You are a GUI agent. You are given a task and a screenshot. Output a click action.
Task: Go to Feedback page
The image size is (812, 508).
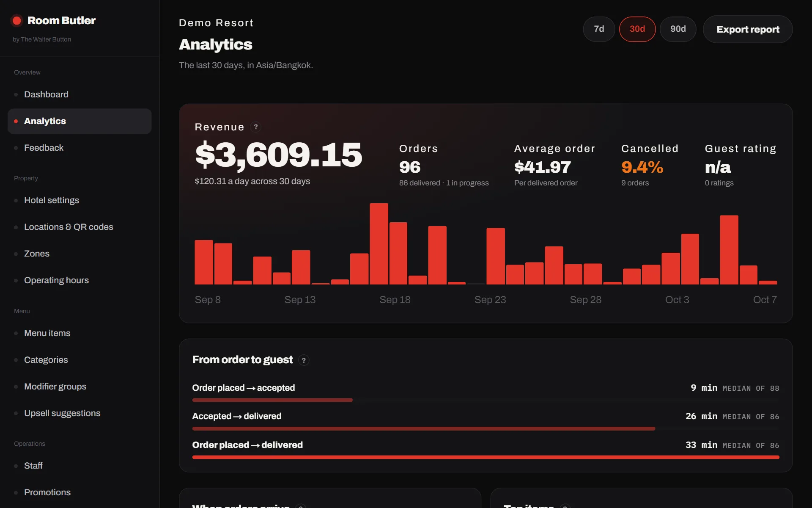click(80, 148)
